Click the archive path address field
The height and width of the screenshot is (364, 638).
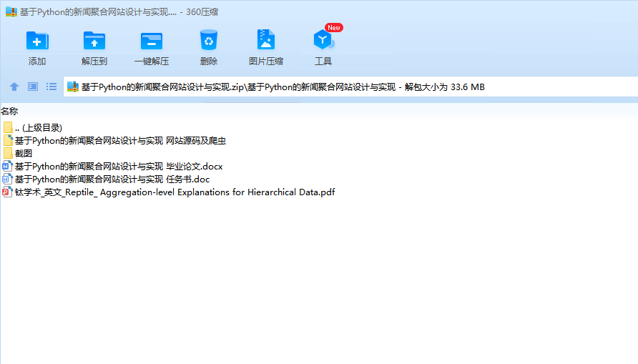tap(350, 87)
